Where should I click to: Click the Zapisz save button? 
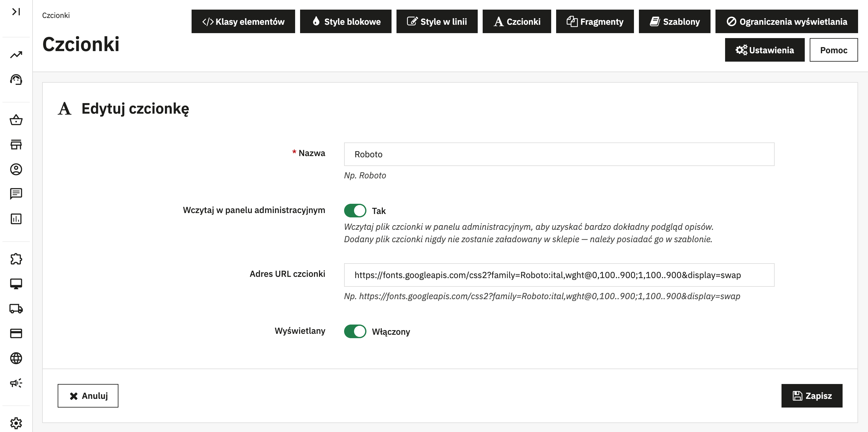coord(811,396)
